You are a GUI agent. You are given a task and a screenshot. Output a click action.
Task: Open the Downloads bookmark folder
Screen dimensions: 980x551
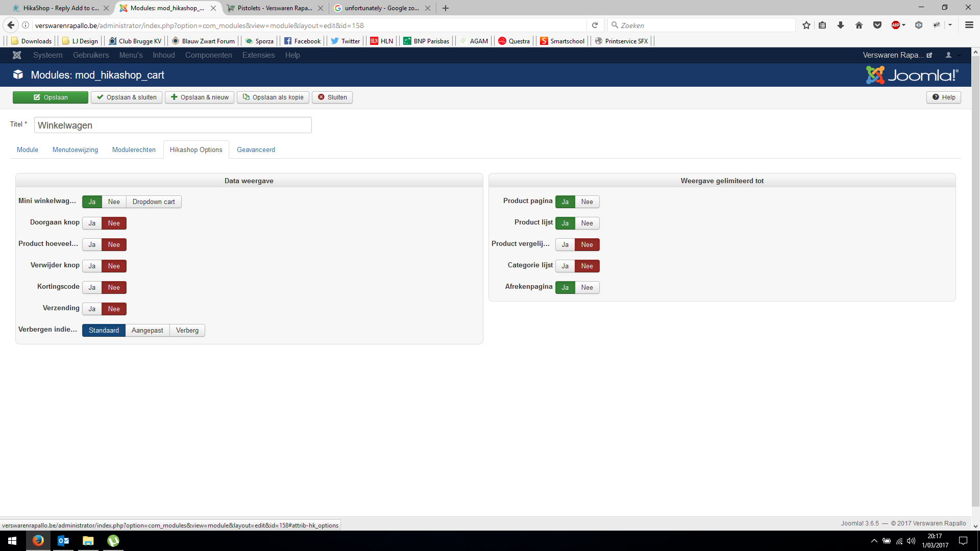[31, 41]
